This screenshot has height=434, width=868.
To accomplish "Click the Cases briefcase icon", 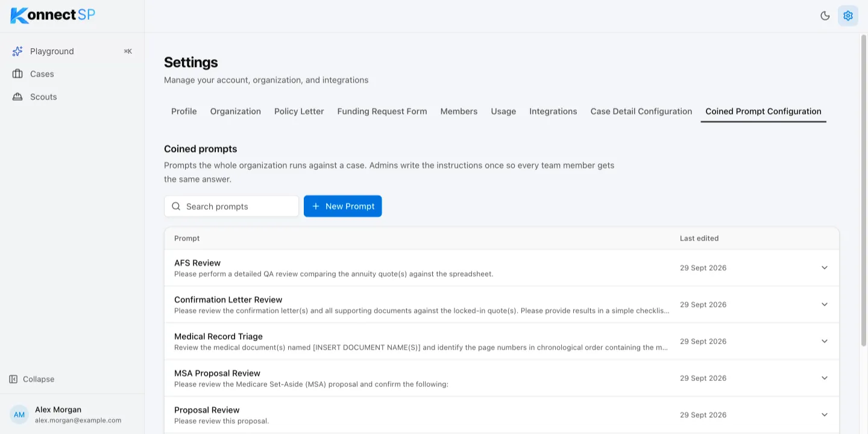I will (17, 74).
